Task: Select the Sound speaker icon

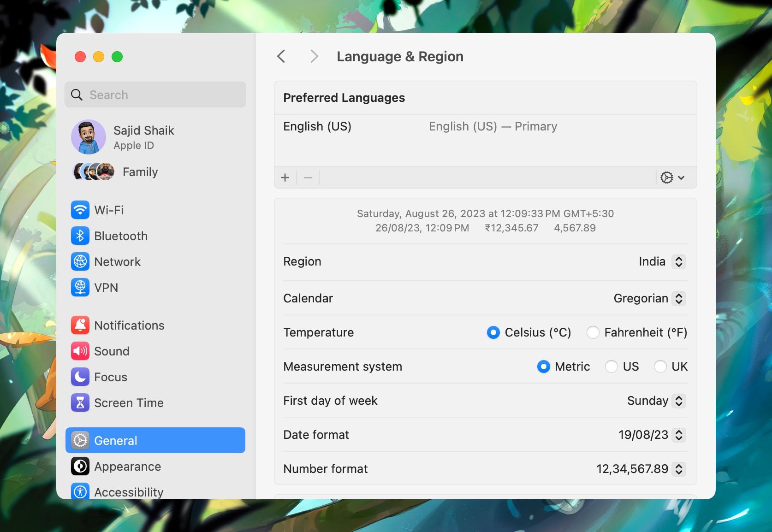Action: (x=80, y=351)
